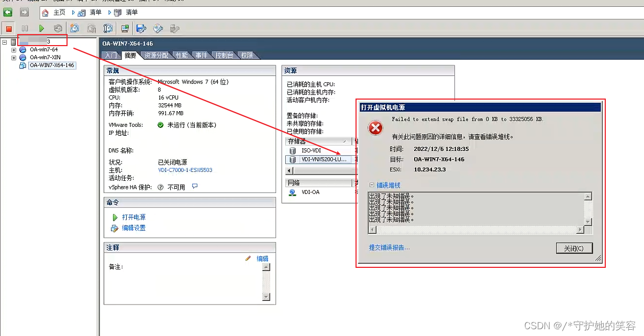The width and height of the screenshot is (644, 336).
Task: Click the OA-WIN7-X64-146 VM icon in tree
Action: (23, 66)
